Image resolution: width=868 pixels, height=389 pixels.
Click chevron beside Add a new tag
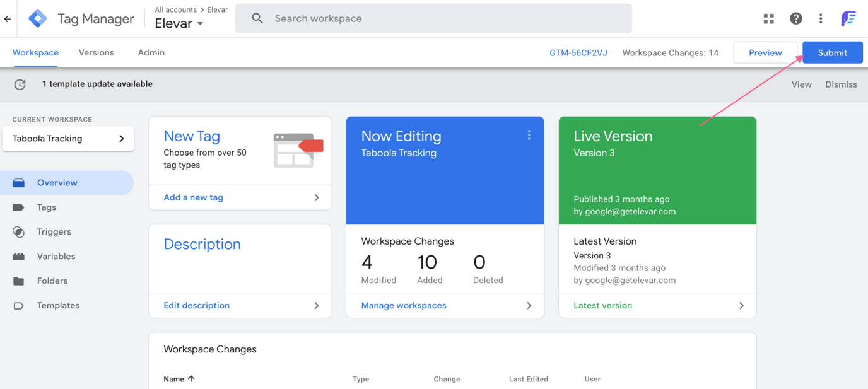317,197
